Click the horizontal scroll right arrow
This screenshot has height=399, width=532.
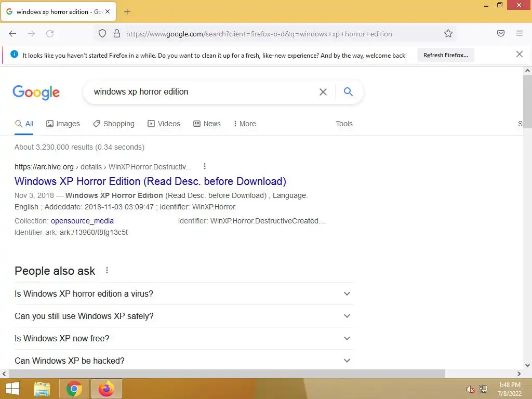click(x=519, y=374)
